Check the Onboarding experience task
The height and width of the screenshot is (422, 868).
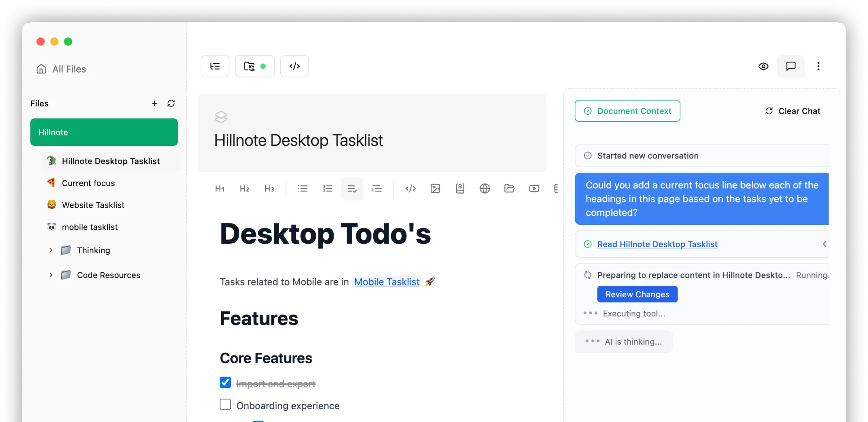coord(225,405)
